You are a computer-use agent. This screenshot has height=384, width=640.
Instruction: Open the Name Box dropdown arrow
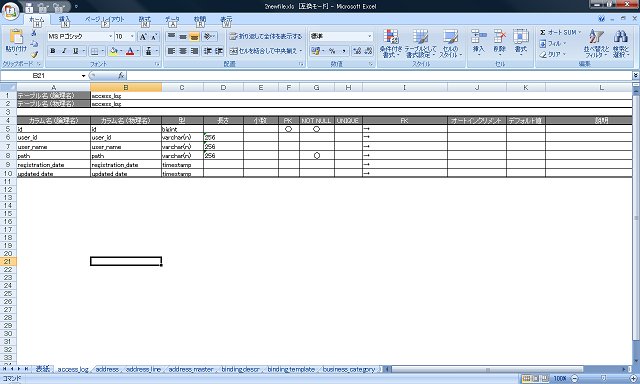(x=83, y=76)
